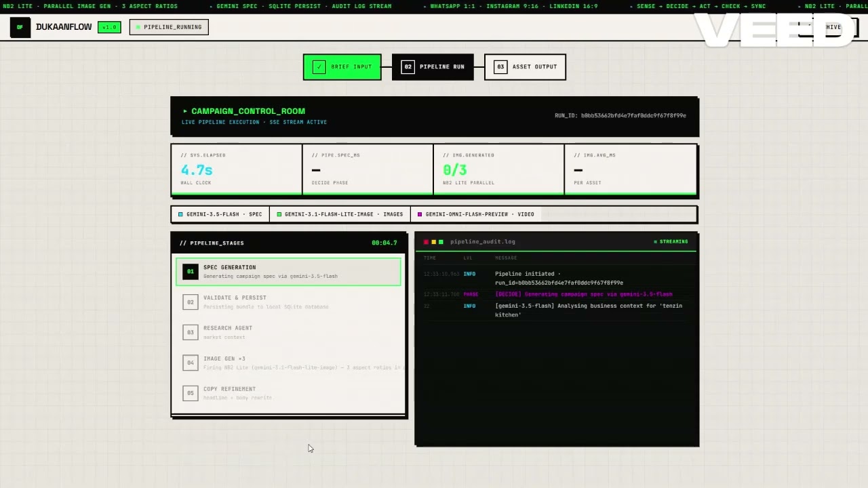The height and width of the screenshot is (488, 868).
Task: Click the 02 number box of Validate & Persist
Action: 191,302
